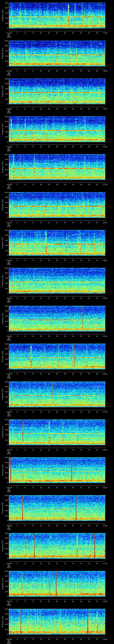114x644 pixels.
Task: Click the 5:19:00 start time label
Action: 9,147
